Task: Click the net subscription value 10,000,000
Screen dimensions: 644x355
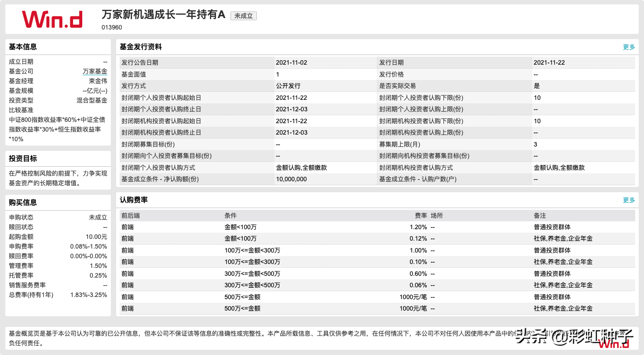Action: (x=291, y=179)
